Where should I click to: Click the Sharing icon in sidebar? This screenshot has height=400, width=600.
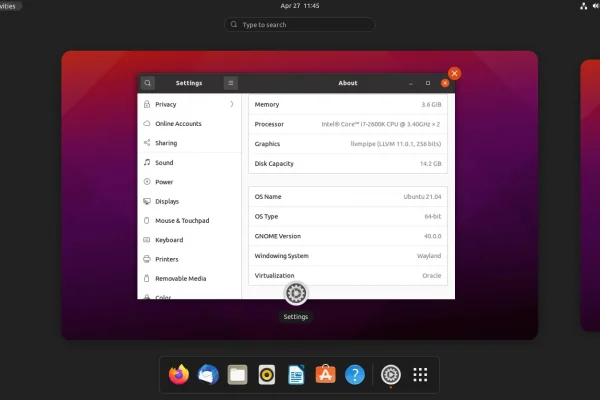tap(147, 142)
